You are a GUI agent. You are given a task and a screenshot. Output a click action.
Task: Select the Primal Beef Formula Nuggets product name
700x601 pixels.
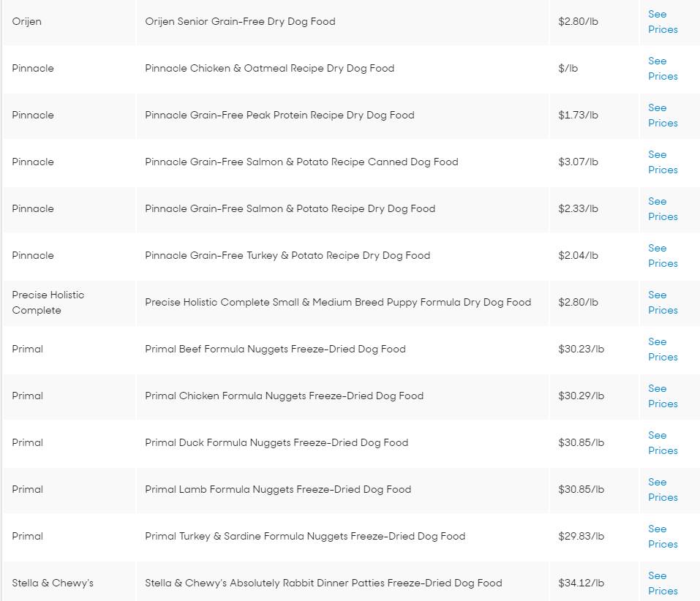[275, 349]
